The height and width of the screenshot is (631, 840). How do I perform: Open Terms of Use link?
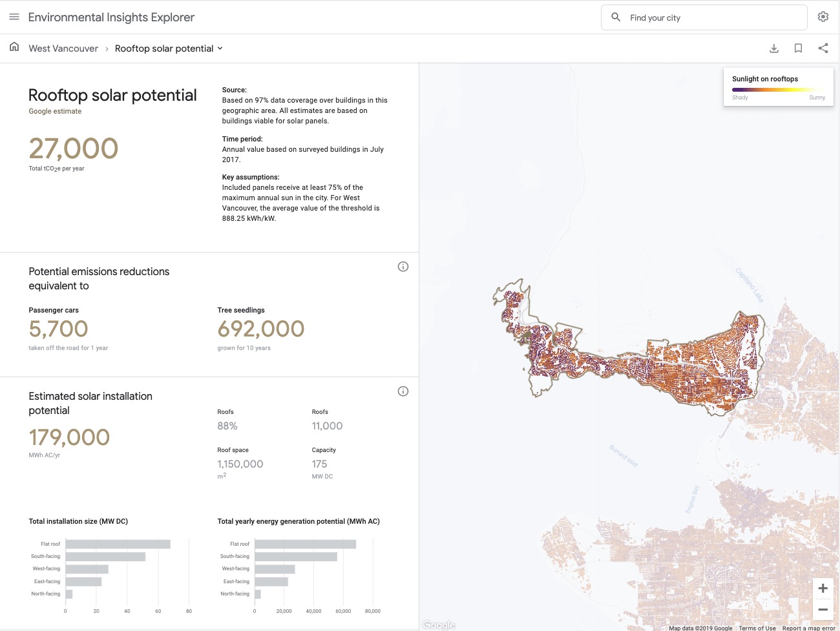(x=757, y=628)
